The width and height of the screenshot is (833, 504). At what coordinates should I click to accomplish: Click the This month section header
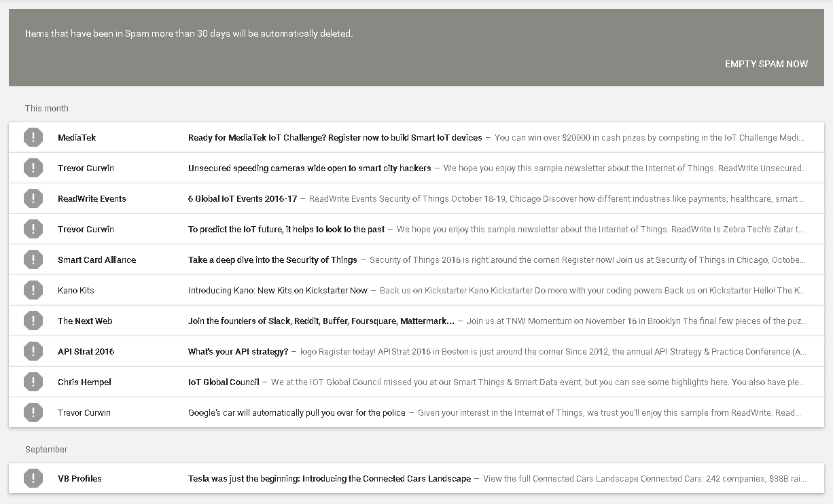[47, 108]
